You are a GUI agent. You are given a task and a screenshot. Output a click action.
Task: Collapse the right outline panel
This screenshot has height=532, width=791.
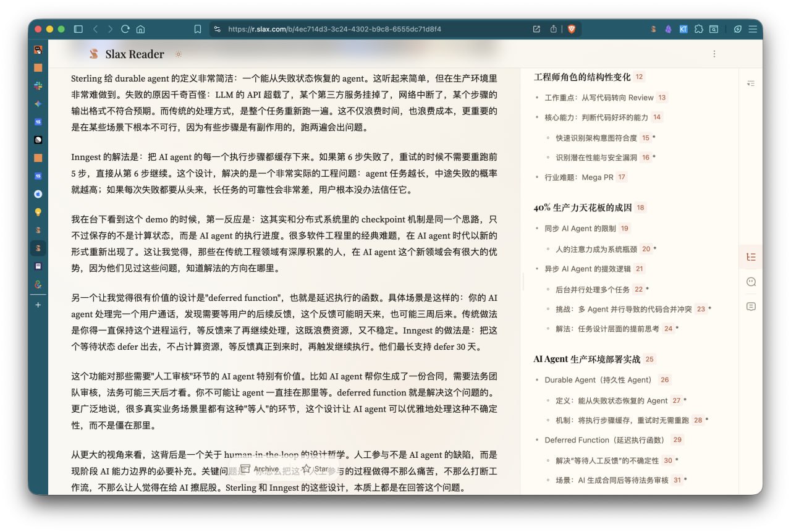point(751,83)
